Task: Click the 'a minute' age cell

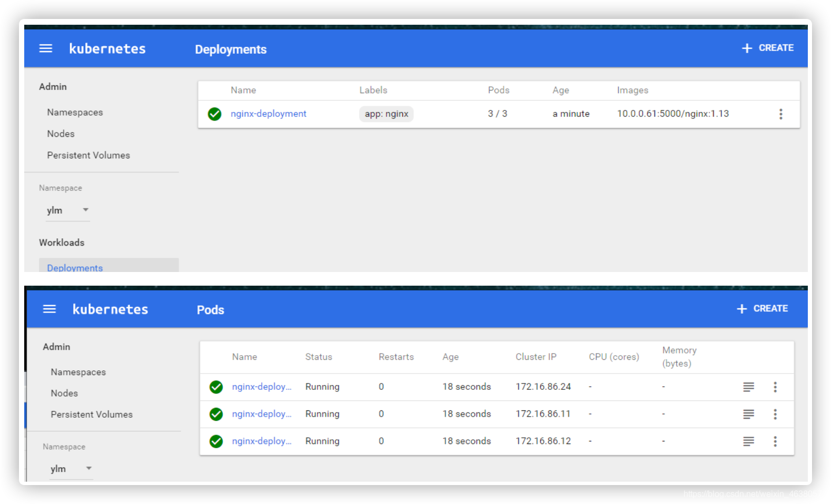Action: pos(571,114)
